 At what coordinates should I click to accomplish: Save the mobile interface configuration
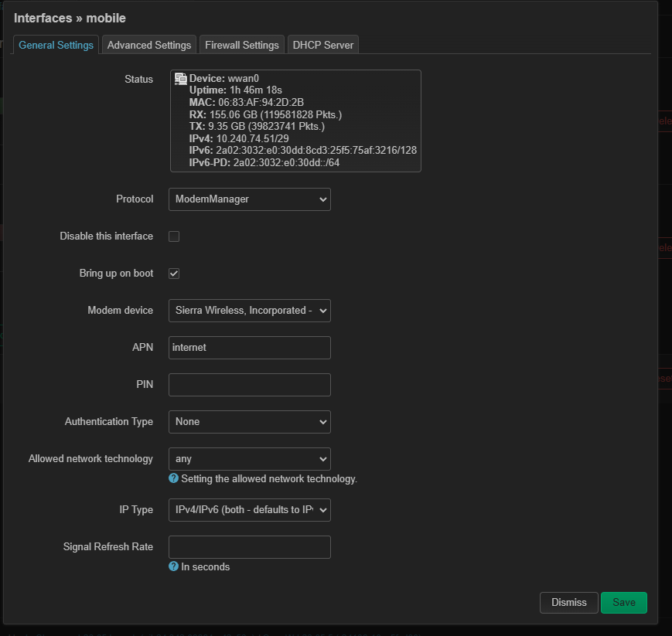click(623, 602)
